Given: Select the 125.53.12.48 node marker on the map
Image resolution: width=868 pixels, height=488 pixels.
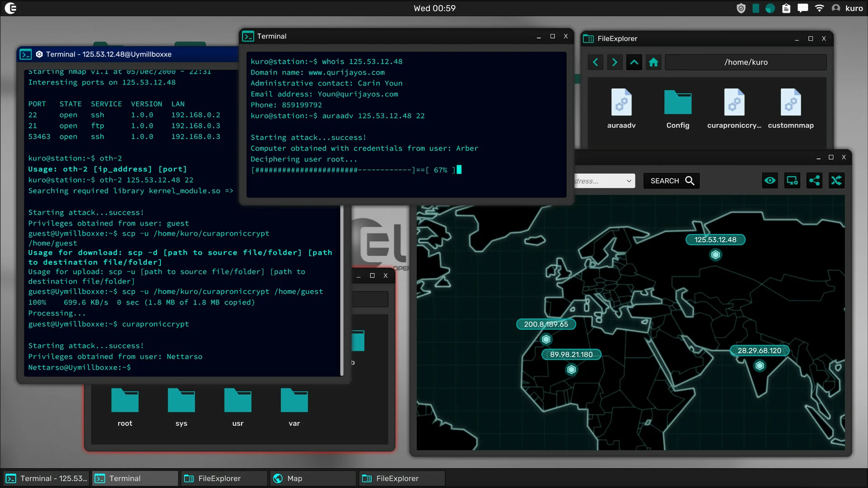Looking at the screenshot, I should coord(716,254).
